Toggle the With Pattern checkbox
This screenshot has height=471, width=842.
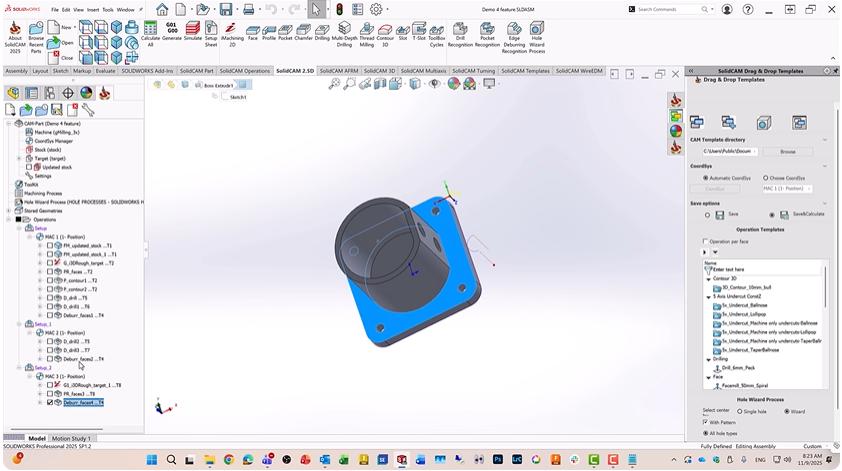click(x=705, y=423)
